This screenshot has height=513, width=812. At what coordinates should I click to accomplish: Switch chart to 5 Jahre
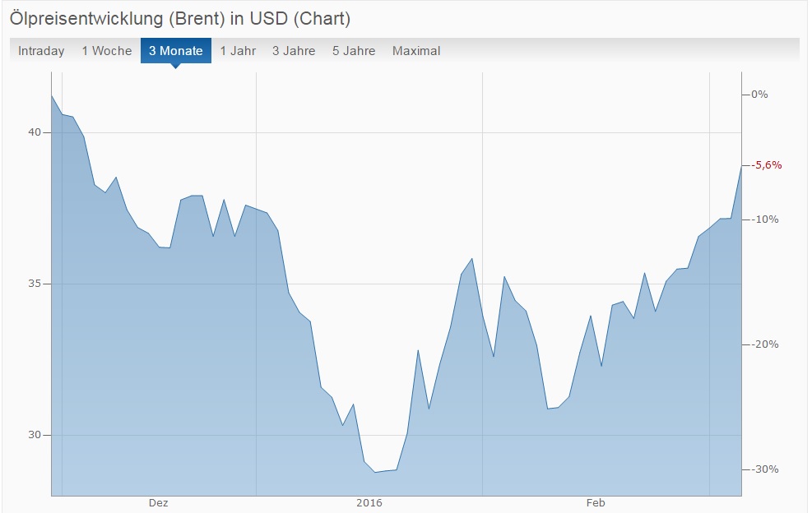click(x=354, y=51)
